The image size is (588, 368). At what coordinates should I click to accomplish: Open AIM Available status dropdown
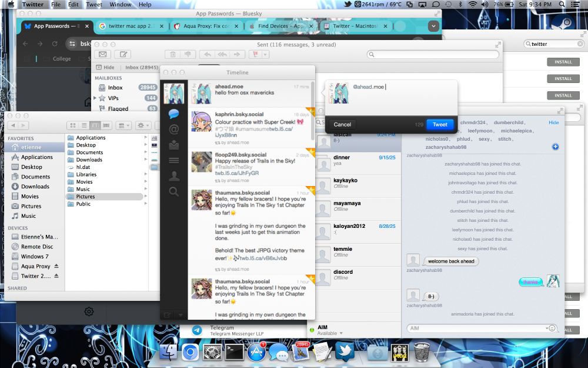[330, 333]
